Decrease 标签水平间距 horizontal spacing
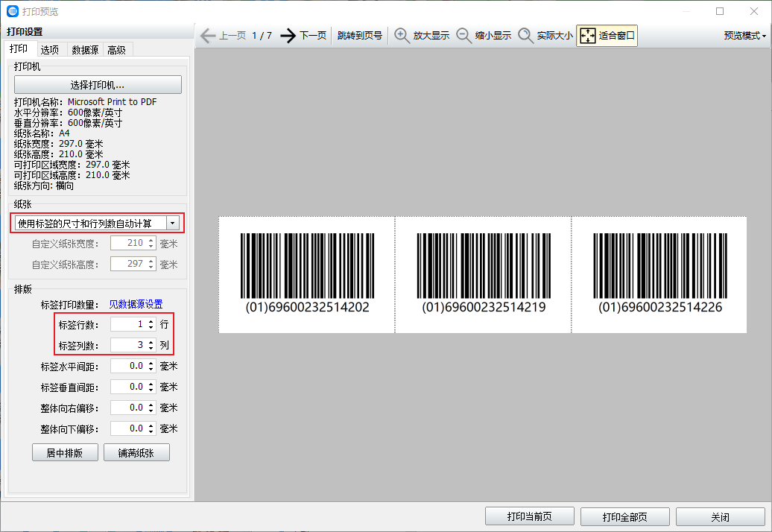Screen dimensions: 772x532 coord(151,370)
